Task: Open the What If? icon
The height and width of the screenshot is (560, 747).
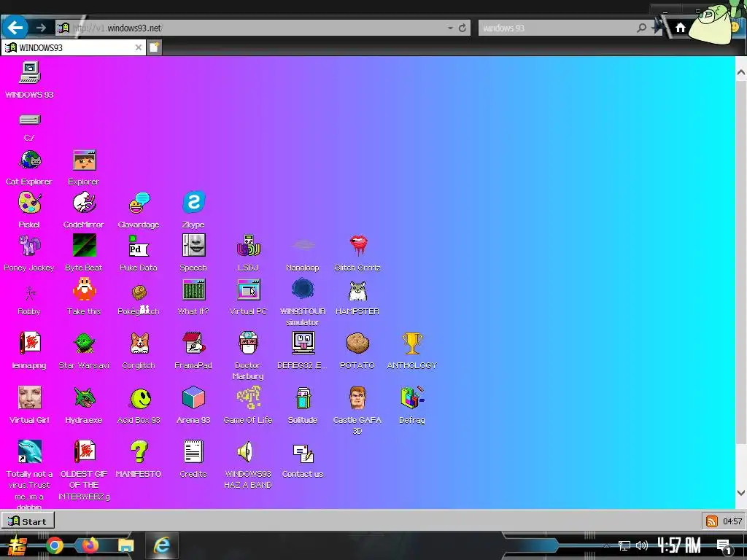Action: pos(193,289)
